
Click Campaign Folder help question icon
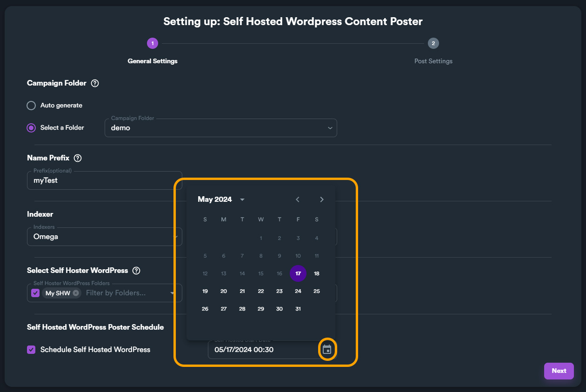[x=95, y=83]
